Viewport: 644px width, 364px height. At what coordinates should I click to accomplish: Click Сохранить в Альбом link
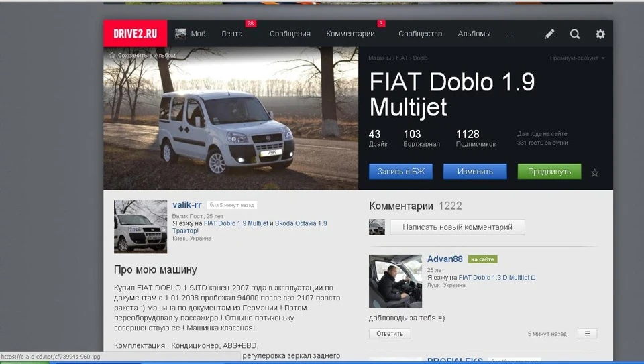point(147,55)
